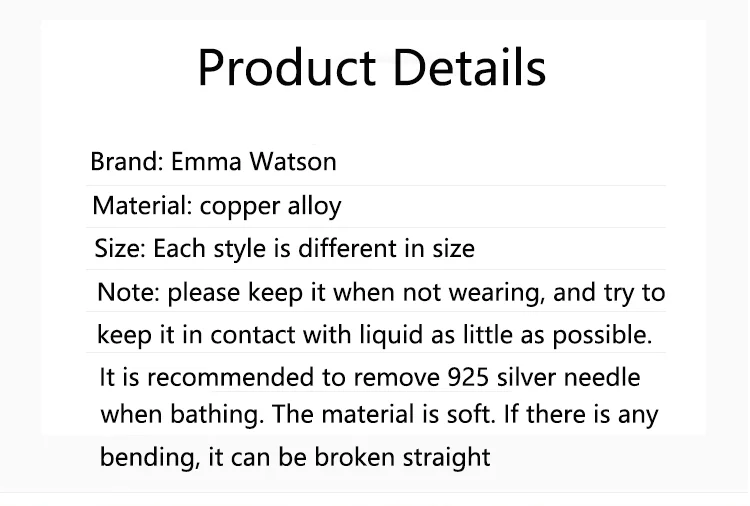The height and width of the screenshot is (506, 750).
Task: Select the "Size:" label
Action: click(120, 248)
